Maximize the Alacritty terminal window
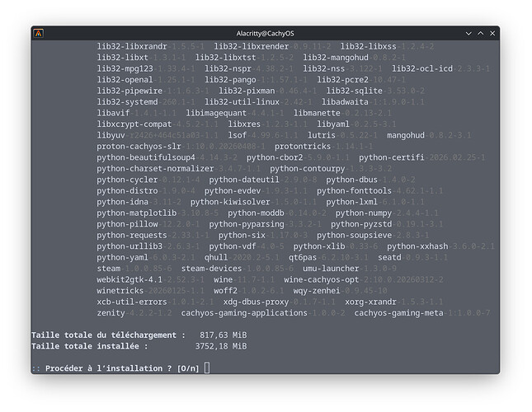Image resolution: width=532 pixels, height=412 pixels. tap(474, 33)
